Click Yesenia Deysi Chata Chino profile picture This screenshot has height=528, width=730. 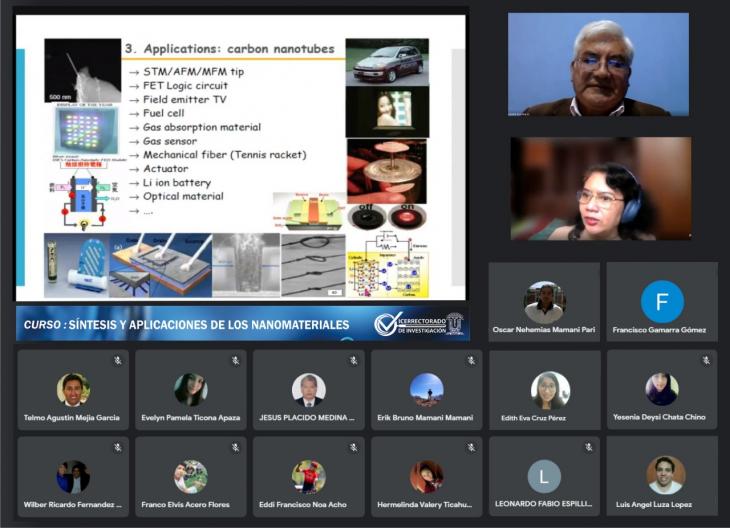pos(662,389)
